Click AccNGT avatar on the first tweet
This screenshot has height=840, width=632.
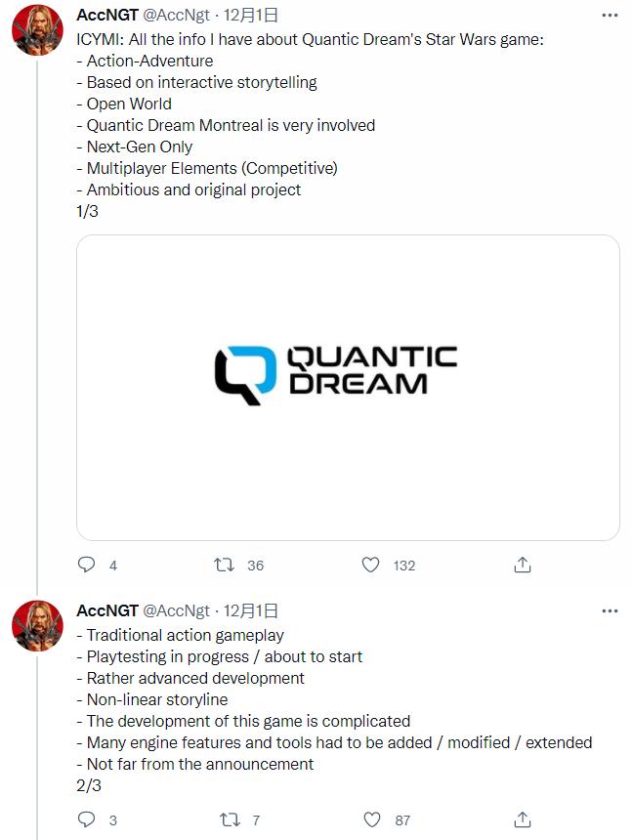point(37,30)
